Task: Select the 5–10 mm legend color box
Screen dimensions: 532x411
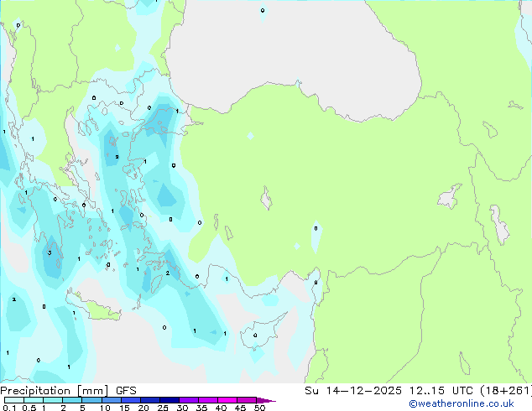Action: (91, 400)
